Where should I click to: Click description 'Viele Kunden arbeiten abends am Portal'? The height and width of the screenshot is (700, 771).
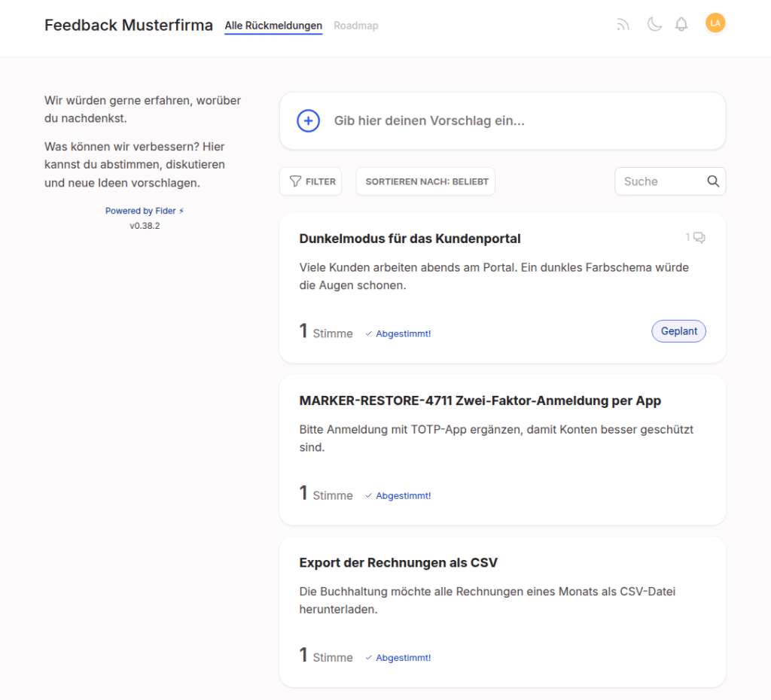pos(494,276)
